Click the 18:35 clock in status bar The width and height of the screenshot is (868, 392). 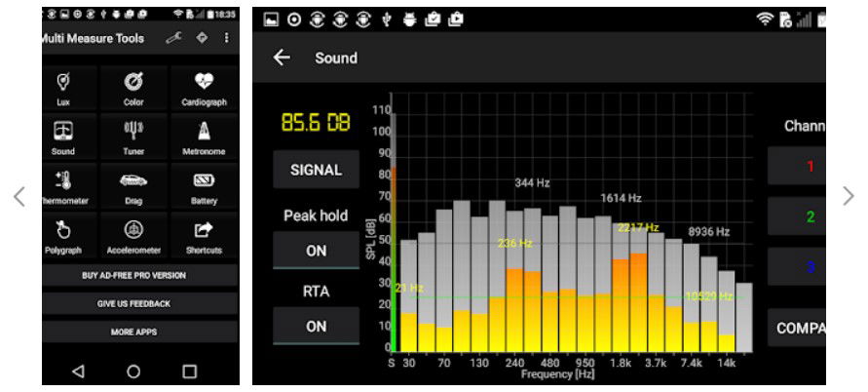click(225, 14)
